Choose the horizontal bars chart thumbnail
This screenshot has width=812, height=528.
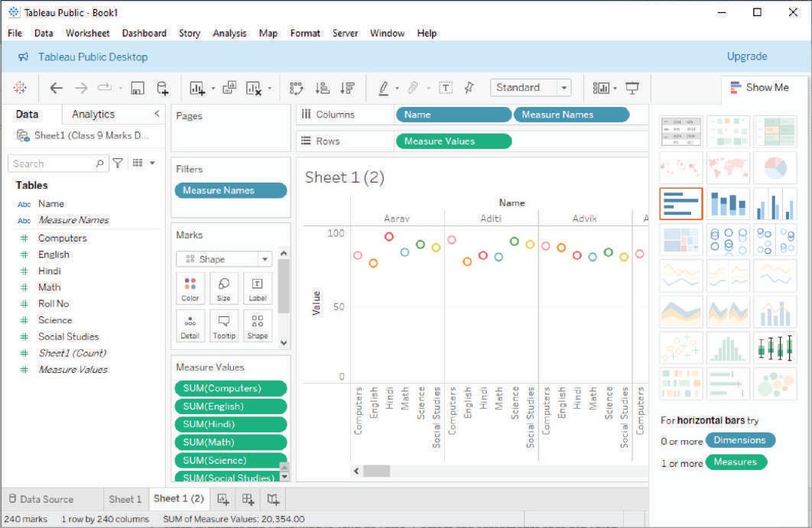(x=681, y=203)
